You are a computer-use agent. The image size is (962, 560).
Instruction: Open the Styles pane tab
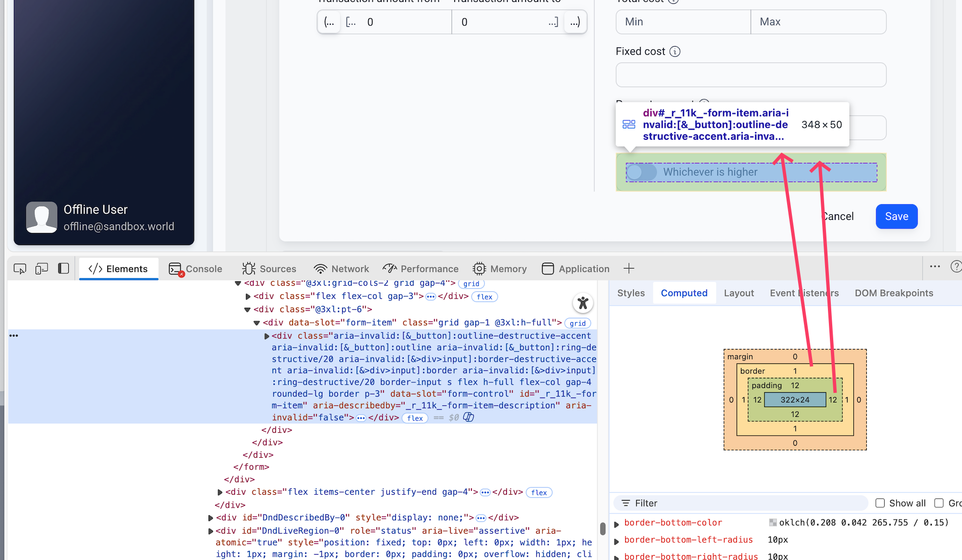click(x=631, y=293)
